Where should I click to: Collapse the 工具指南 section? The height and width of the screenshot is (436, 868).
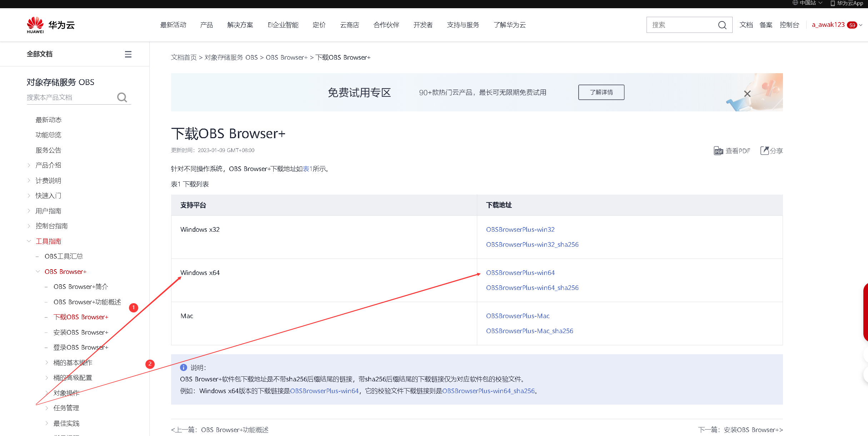point(29,241)
